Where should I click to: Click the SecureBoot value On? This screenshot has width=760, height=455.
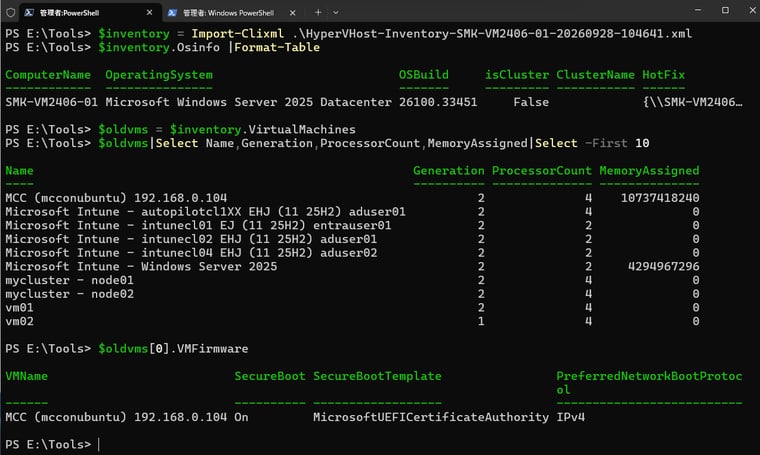[241, 417]
